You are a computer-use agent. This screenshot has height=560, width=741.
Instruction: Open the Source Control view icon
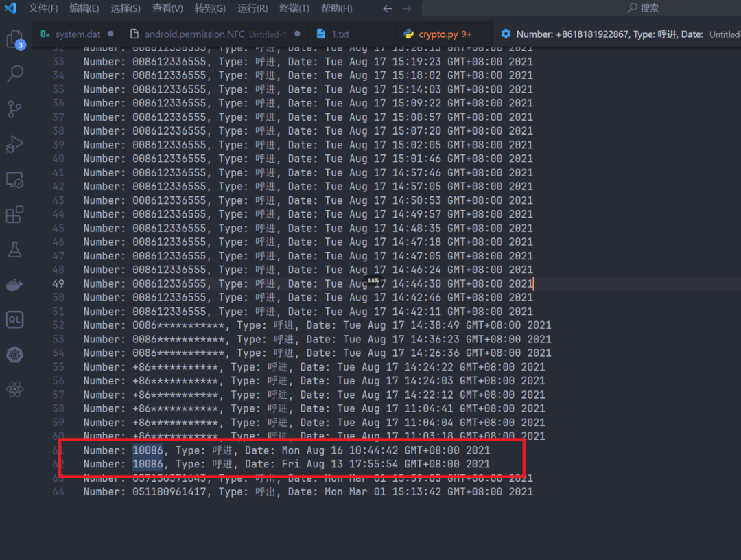point(14,108)
